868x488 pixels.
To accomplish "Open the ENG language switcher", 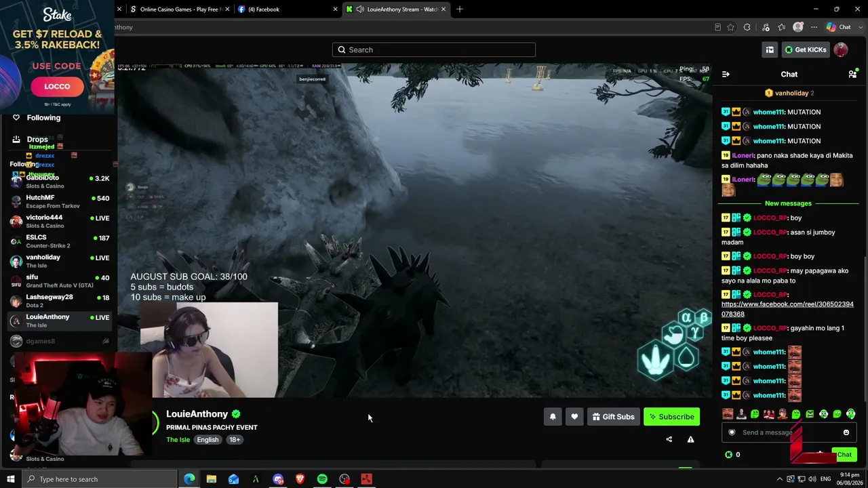I will (825, 479).
